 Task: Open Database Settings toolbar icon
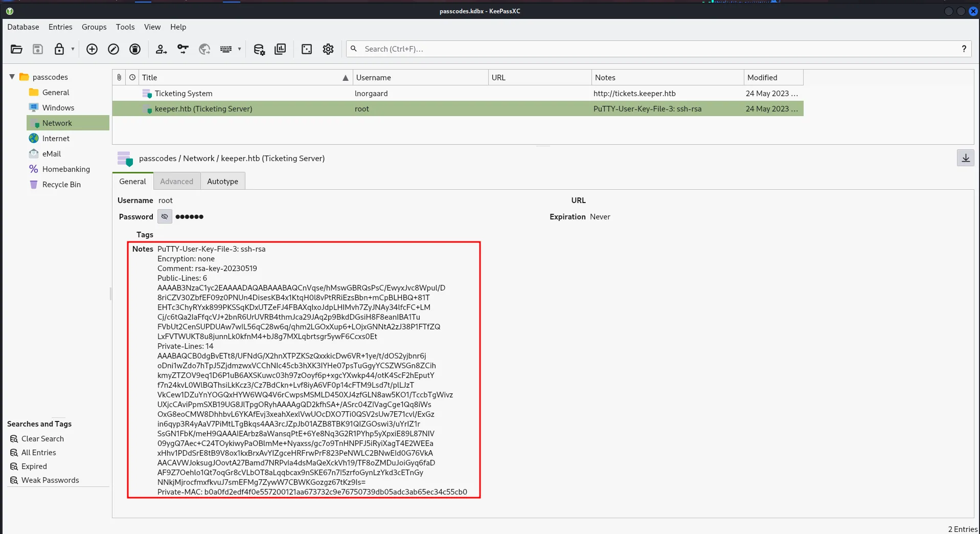tap(259, 49)
